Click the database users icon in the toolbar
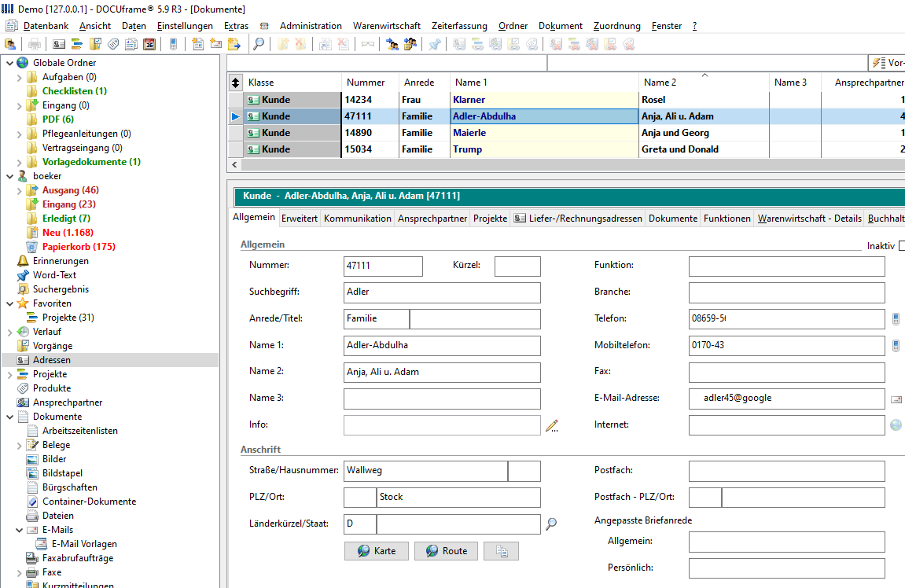 click(x=9, y=44)
